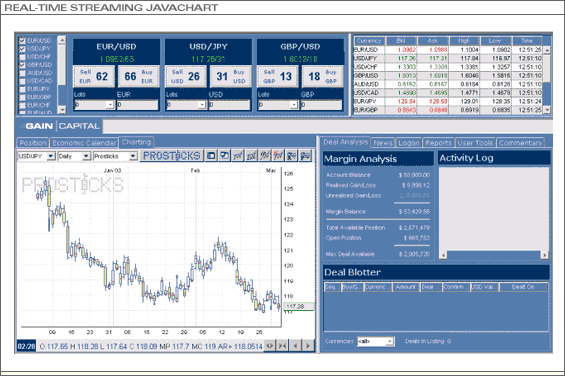
Task: Check the USD/CHF currency checkbox
Action: pos(22,57)
